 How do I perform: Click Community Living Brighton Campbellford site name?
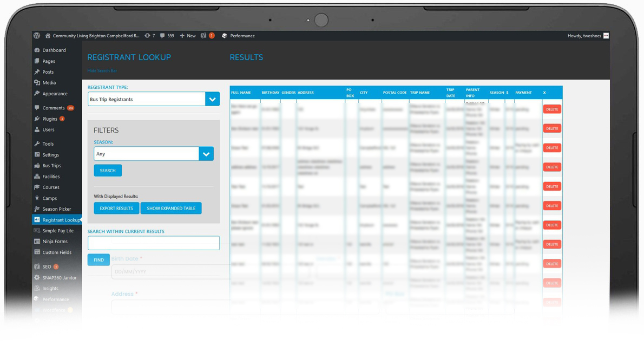click(x=96, y=36)
